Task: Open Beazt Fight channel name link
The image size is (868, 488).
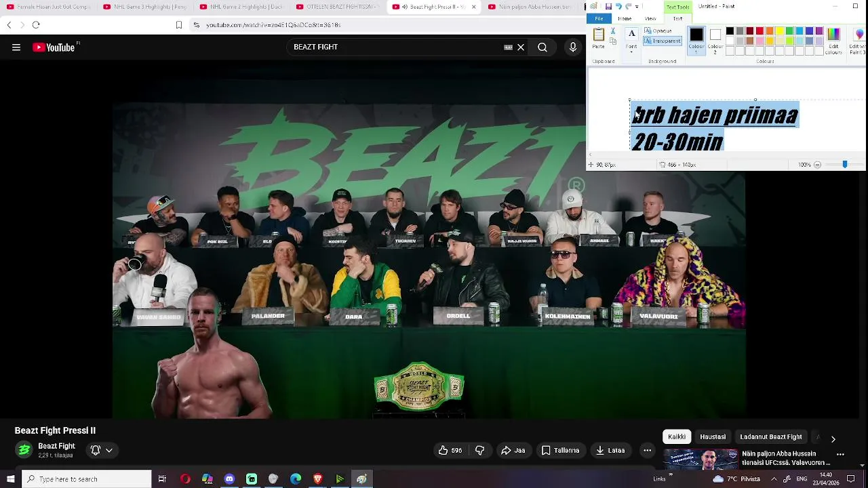Action: [56, 446]
